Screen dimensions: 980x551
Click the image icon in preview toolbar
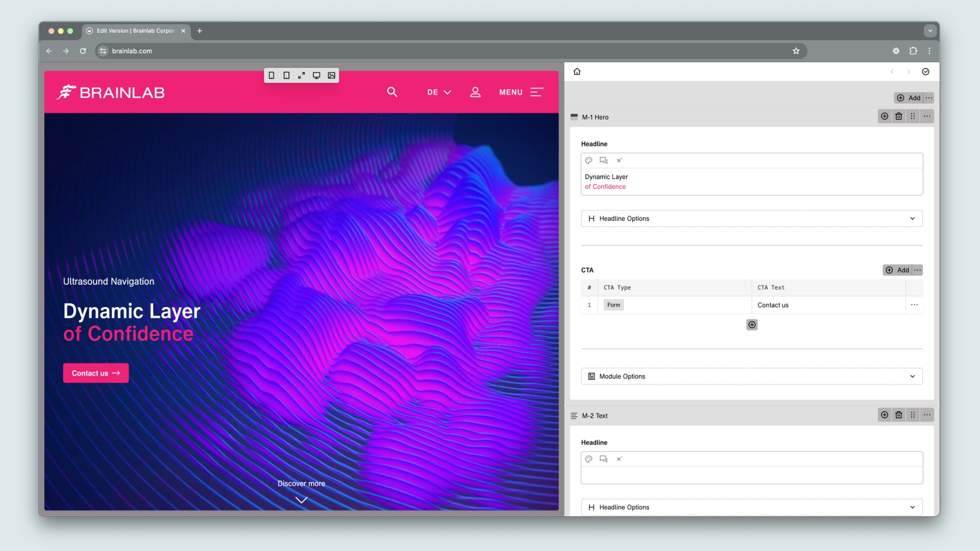331,76
